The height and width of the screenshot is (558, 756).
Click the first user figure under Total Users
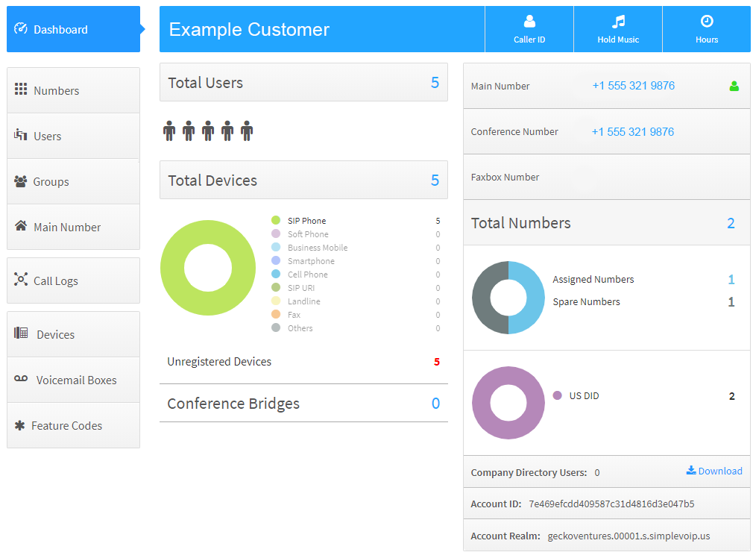(x=169, y=131)
